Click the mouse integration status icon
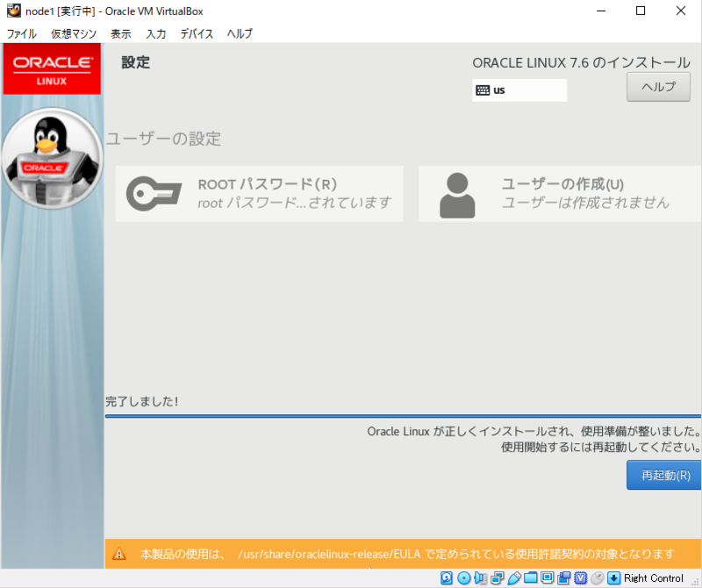This screenshot has height=588, width=702. (x=598, y=578)
